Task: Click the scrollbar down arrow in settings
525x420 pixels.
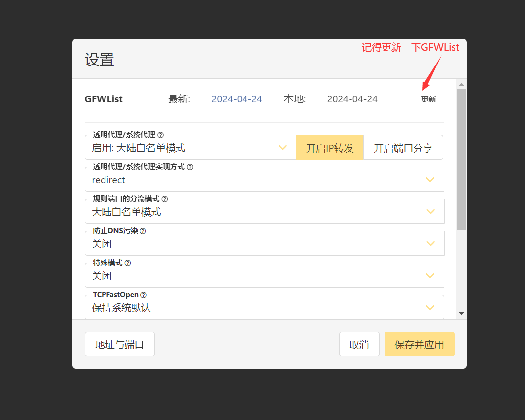Action: (461, 313)
